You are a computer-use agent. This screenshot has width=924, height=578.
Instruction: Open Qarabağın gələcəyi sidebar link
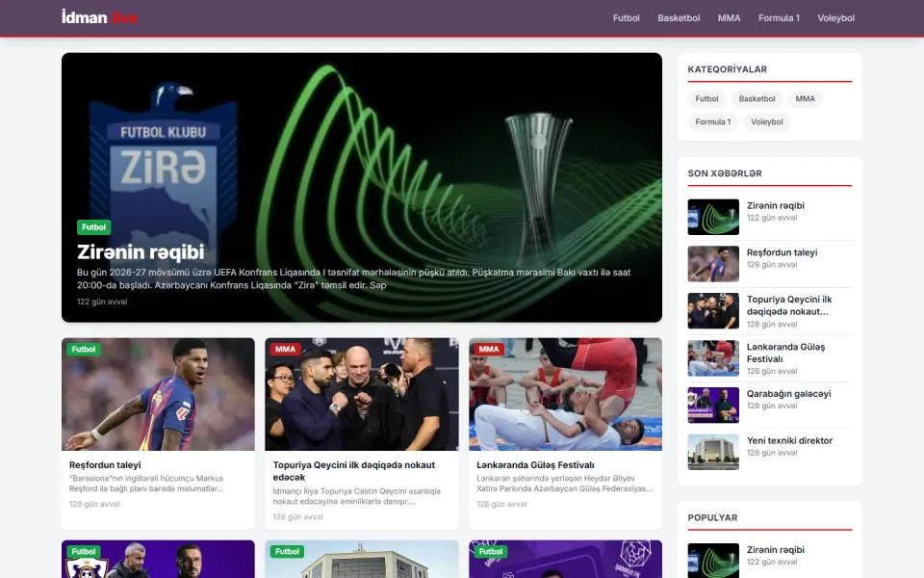(788, 394)
